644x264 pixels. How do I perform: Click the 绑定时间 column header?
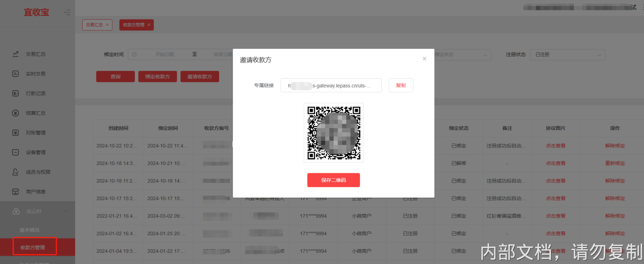(168, 128)
